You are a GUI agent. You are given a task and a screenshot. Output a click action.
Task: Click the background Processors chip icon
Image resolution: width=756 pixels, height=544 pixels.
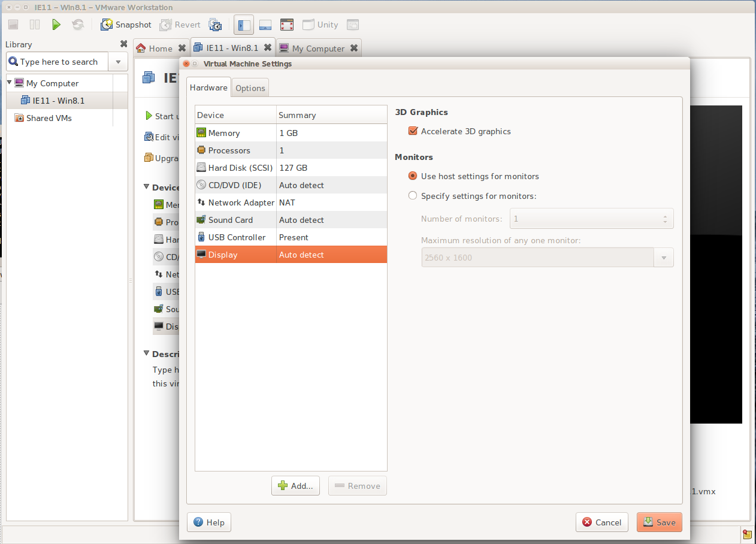pyautogui.click(x=159, y=222)
